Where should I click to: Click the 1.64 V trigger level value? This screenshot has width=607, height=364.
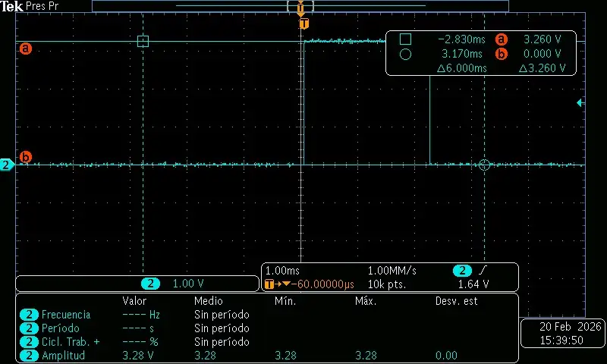click(473, 284)
